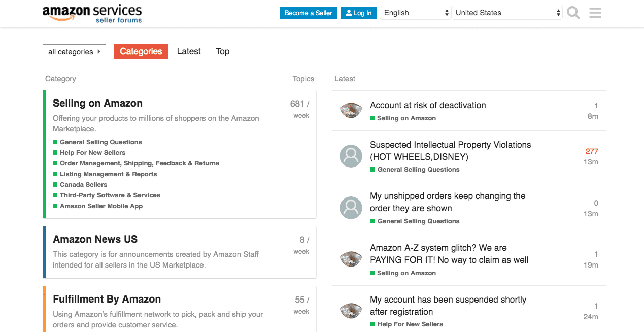Click General Selling Questions tag under unshipped orders topic
Screen dimensions: 644x332
click(x=415, y=221)
